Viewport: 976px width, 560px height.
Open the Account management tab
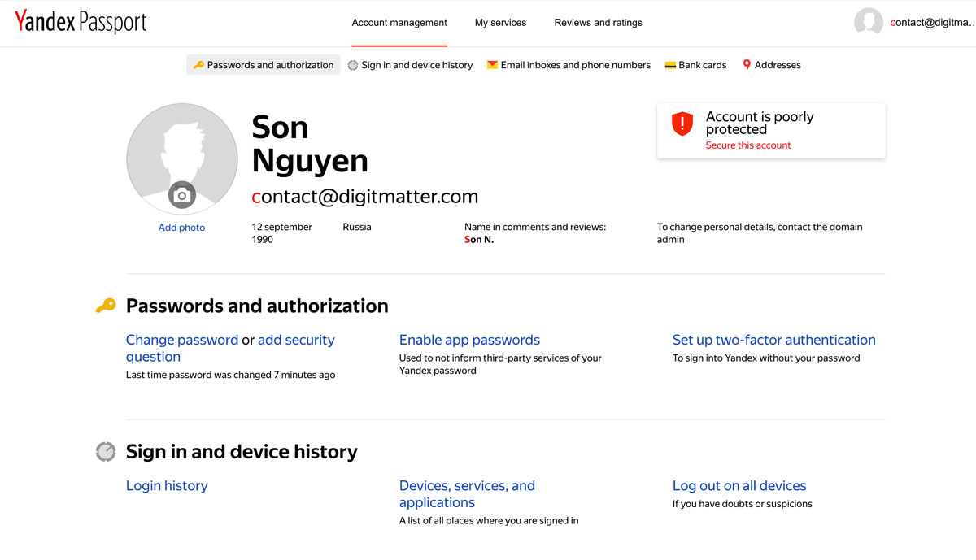pos(399,23)
